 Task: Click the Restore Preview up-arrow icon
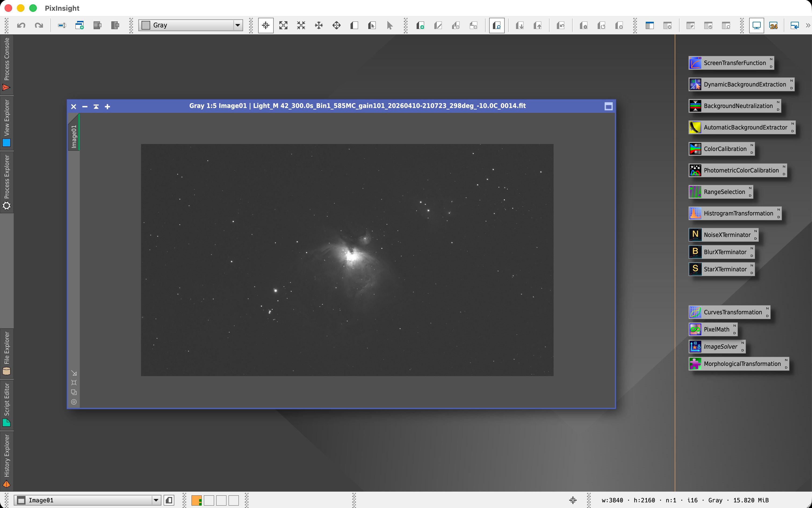click(x=537, y=26)
